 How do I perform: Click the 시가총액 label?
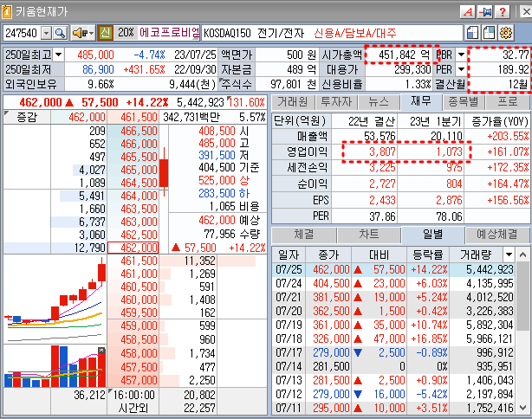coord(341,55)
